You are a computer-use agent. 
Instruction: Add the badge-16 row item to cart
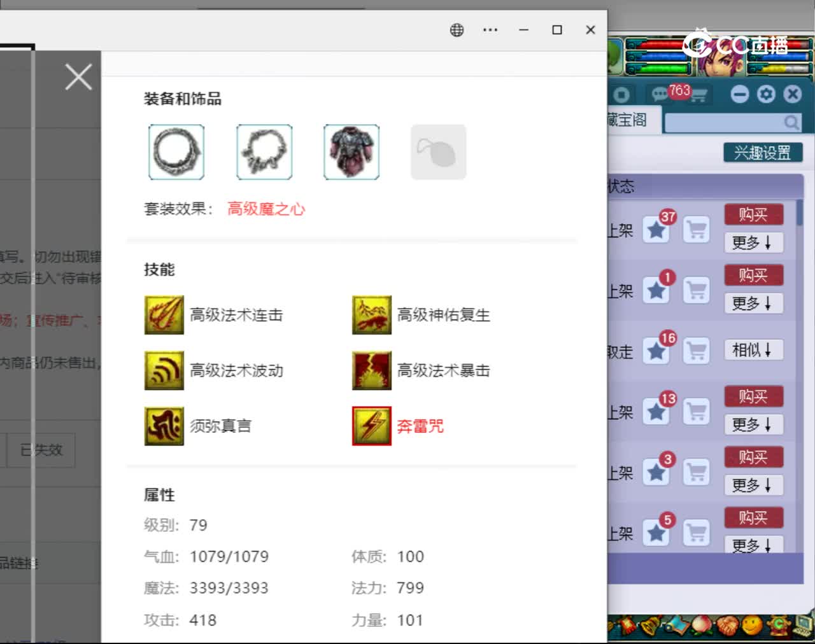click(x=697, y=351)
